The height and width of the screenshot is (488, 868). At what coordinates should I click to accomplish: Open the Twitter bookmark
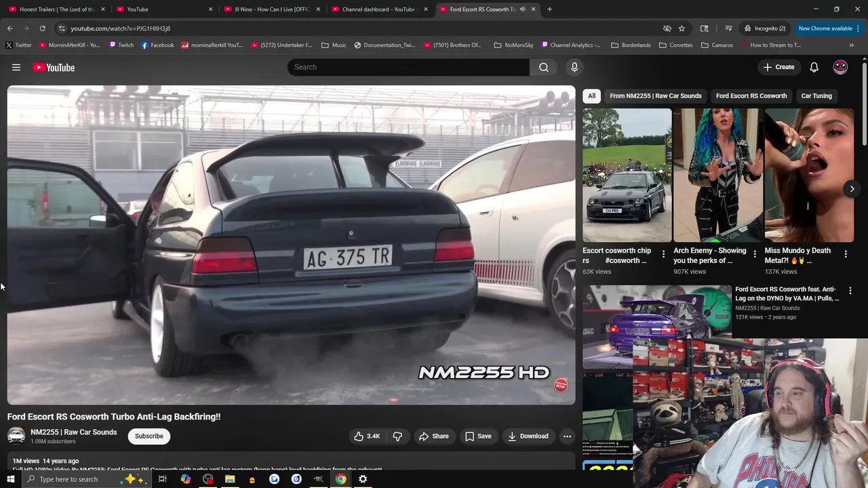tap(18, 45)
